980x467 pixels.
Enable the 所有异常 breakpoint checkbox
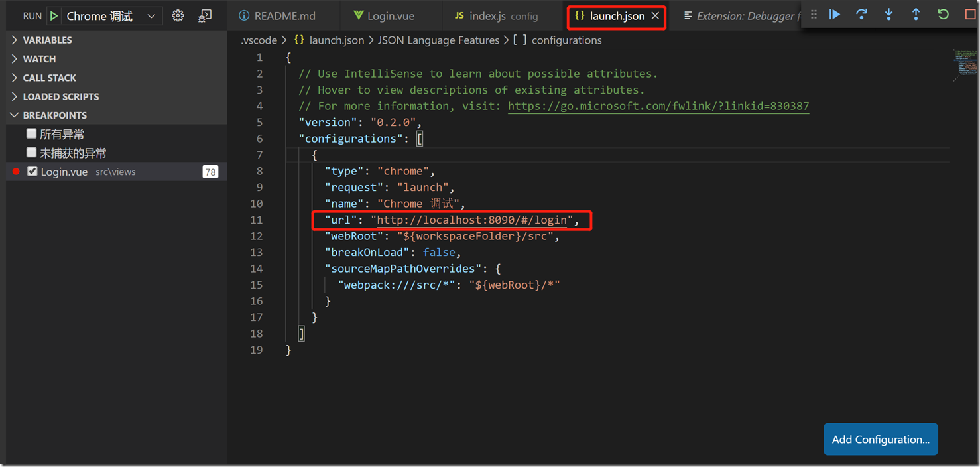point(31,133)
